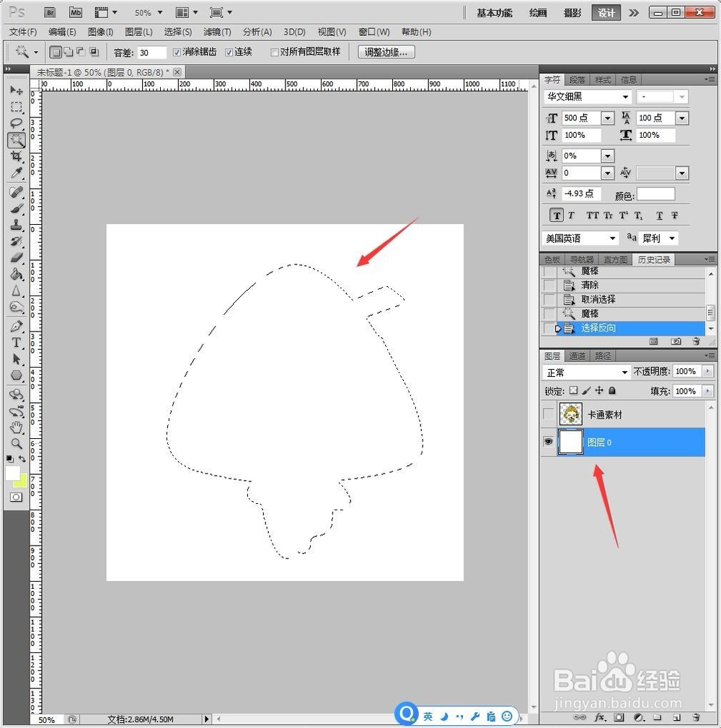Open Mini Bridge from top bar

click(75, 12)
